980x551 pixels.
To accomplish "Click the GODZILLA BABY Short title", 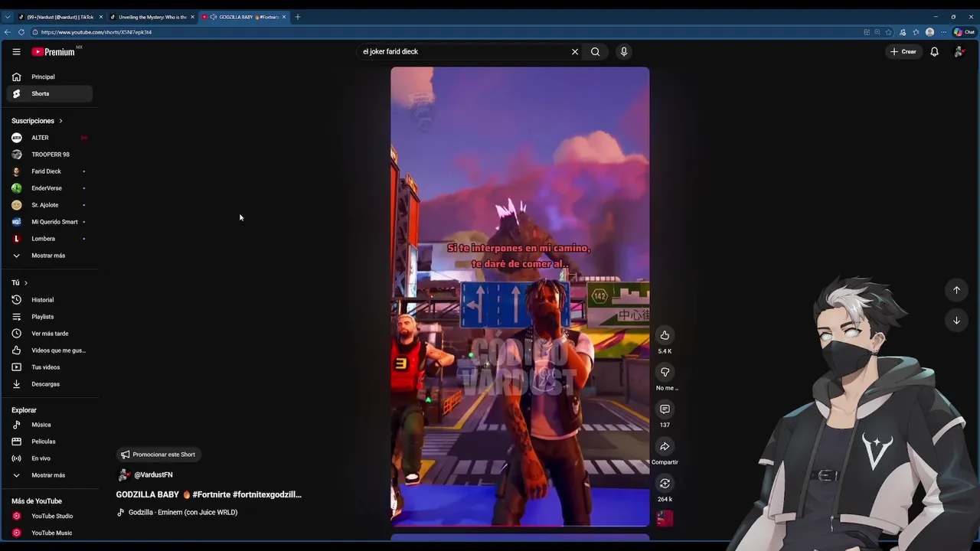I will tap(209, 494).
